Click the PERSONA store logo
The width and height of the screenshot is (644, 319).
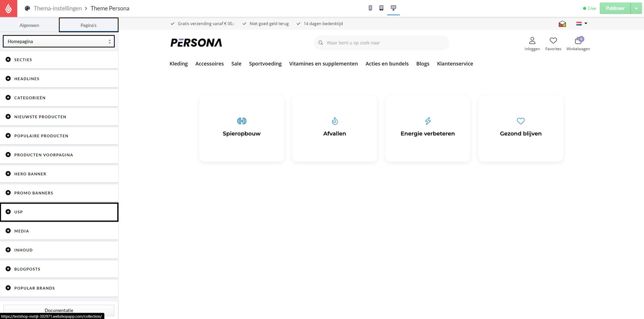pos(196,42)
